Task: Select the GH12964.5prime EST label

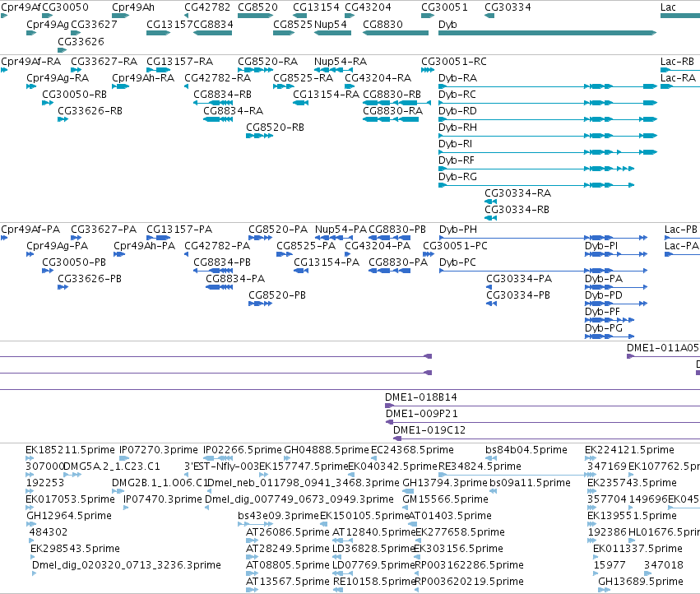Action: point(69,516)
